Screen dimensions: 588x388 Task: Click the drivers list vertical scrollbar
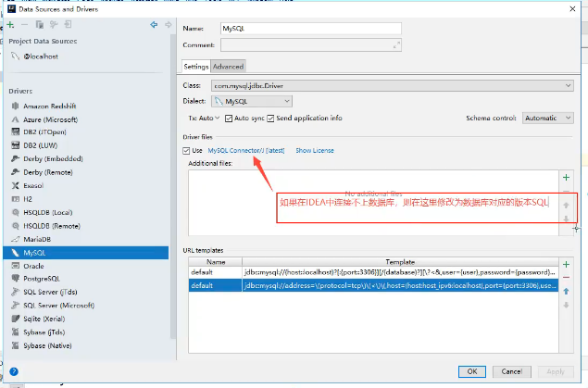tap(173, 187)
